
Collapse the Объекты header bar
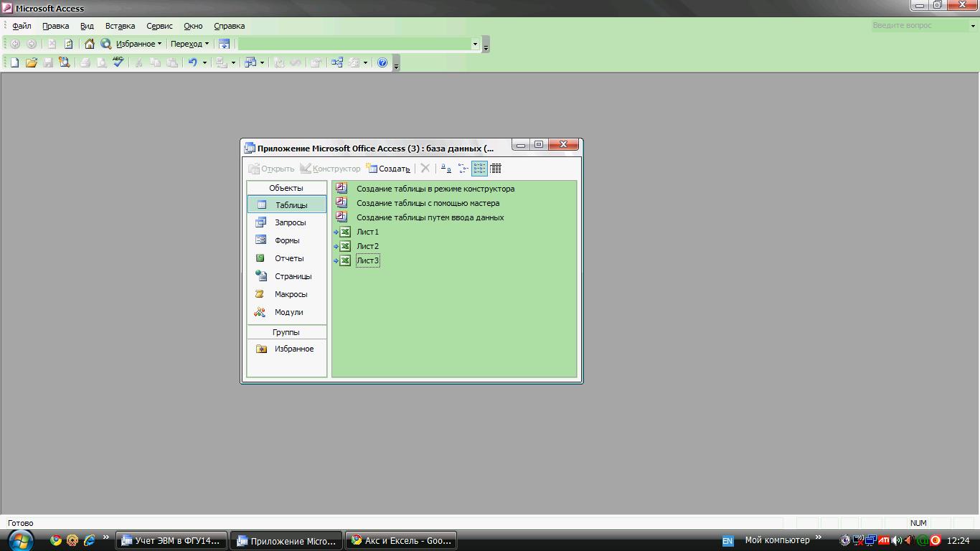[x=286, y=188]
